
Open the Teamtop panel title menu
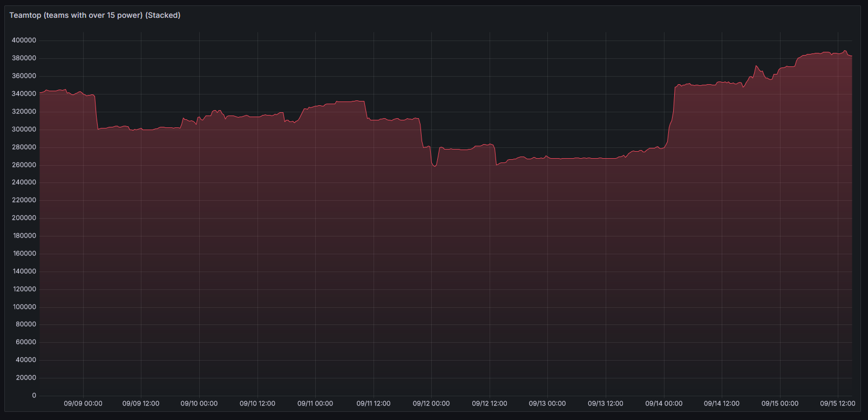(x=95, y=15)
